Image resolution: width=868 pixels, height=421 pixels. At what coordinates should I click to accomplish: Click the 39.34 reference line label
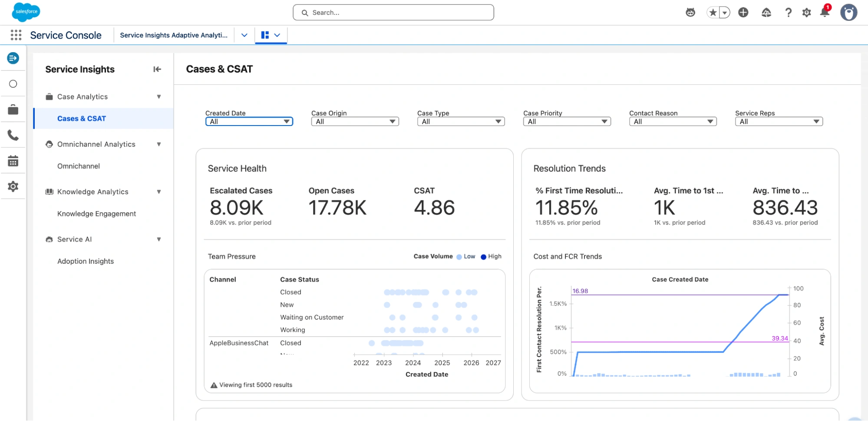pyautogui.click(x=780, y=338)
